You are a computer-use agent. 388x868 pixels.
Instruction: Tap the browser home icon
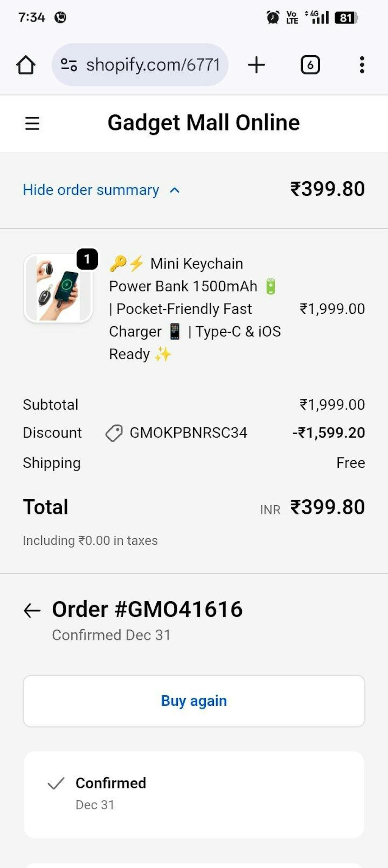[x=26, y=65]
